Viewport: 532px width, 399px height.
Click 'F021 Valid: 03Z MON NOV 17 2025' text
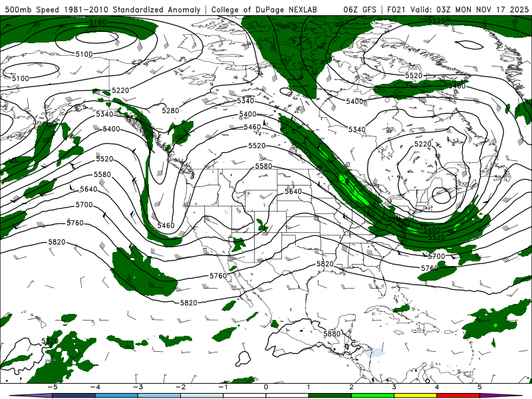coord(458,10)
